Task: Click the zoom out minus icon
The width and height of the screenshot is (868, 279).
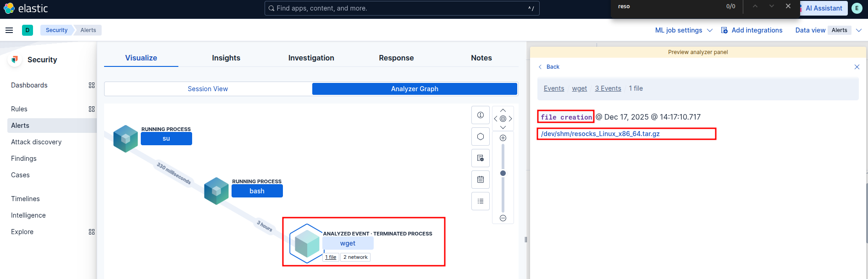Action: (x=503, y=218)
